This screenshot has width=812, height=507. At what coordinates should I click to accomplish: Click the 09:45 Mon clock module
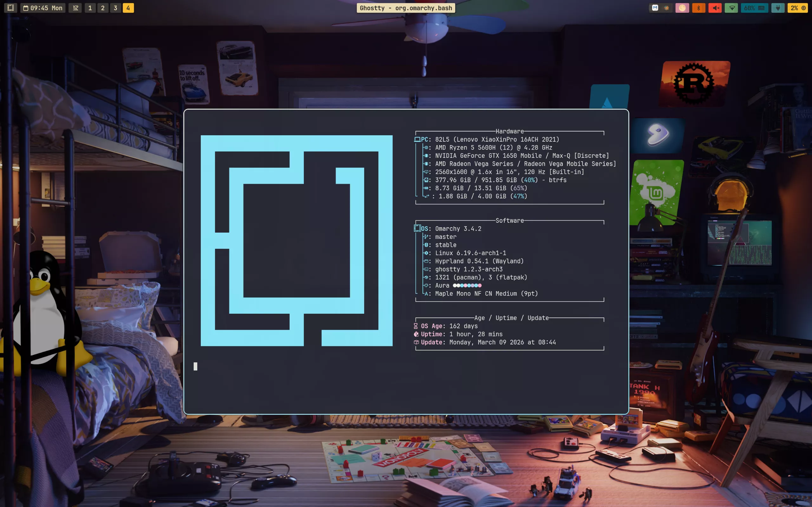[x=43, y=8]
